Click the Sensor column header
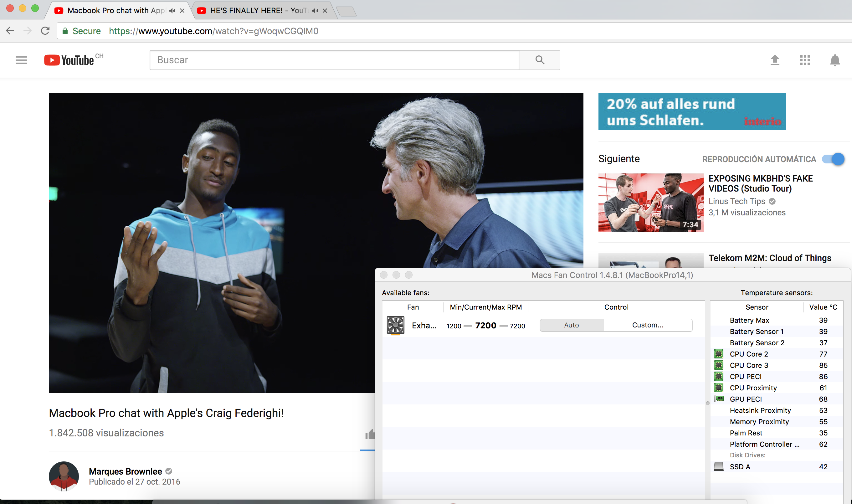The width and height of the screenshot is (852, 504). tap(757, 307)
